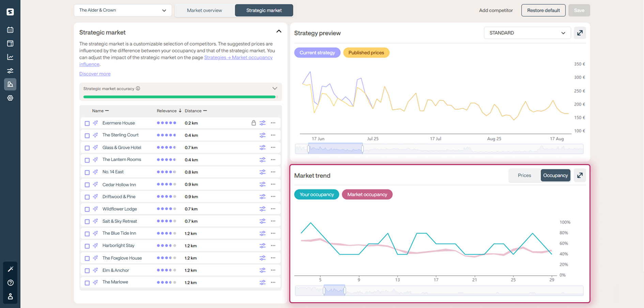Check the box next to The Marlowe
The image size is (644, 308).
pyautogui.click(x=87, y=283)
